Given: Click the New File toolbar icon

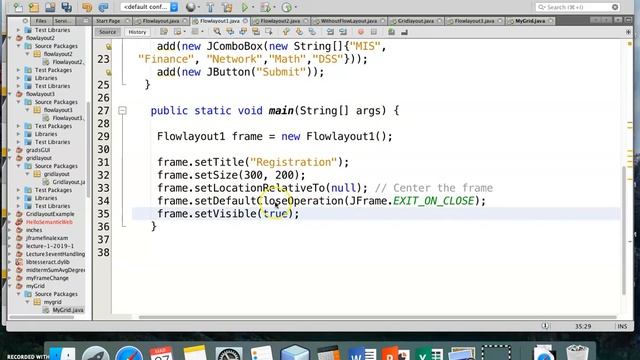Looking at the screenshot, I should [x=18, y=7].
